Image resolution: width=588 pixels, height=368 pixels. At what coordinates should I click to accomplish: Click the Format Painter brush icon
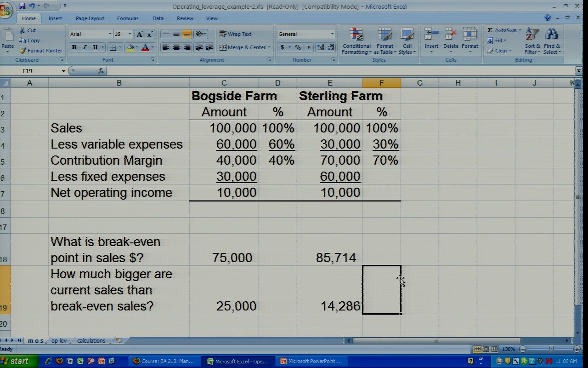coord(23,51)
